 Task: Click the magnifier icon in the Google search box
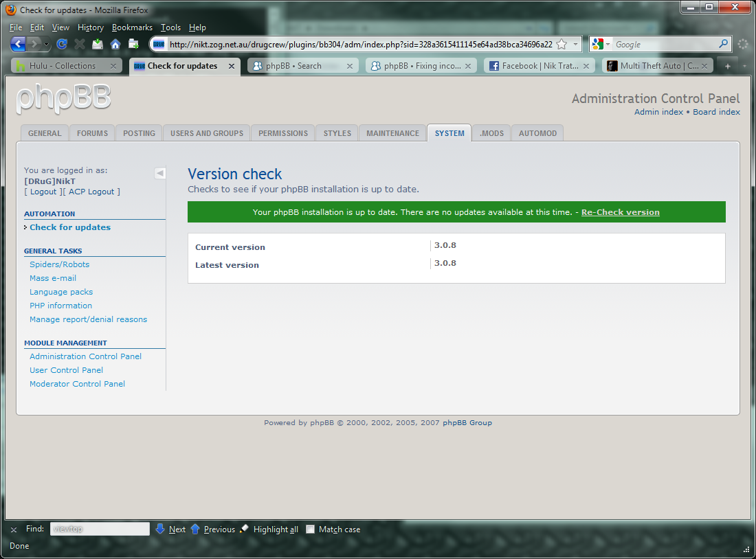click(723, 44)
